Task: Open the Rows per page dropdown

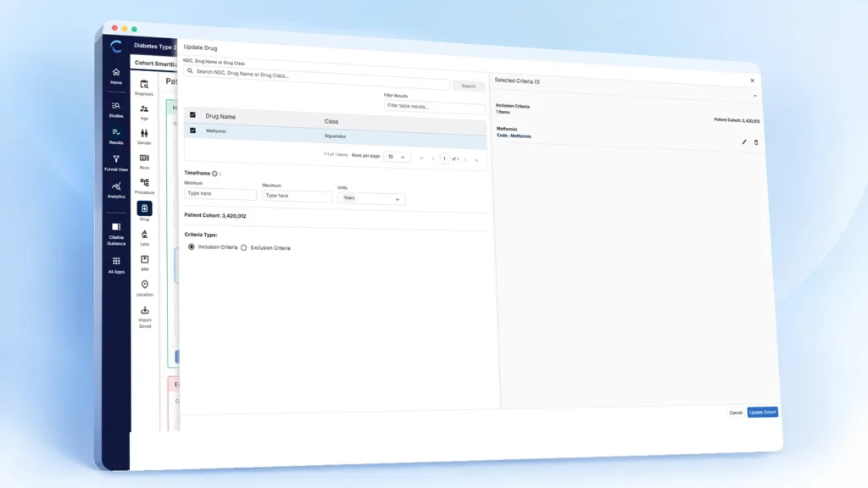Action: click(397, 157)
